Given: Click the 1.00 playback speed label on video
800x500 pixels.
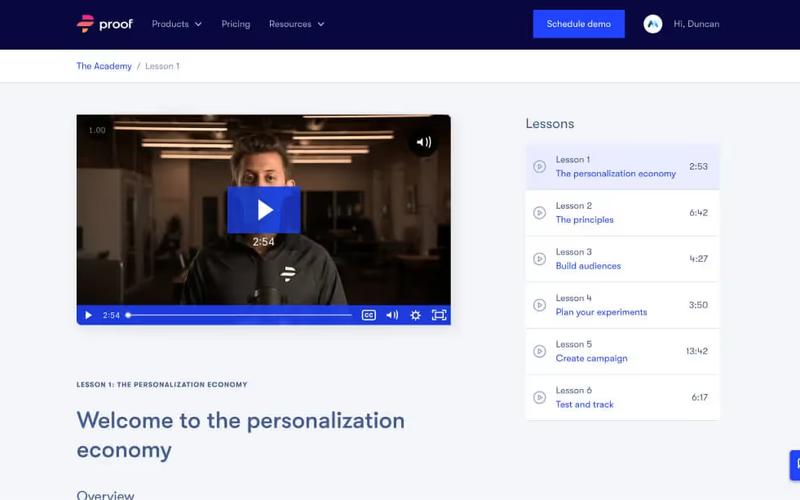Looking at the screenshot, I should (97, 130).
